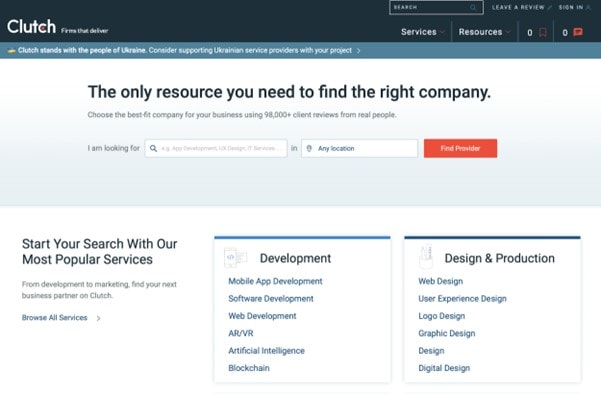Click the arrow next to Browse All Services
The height and width of the screenshot is (394, 601).
99,318
